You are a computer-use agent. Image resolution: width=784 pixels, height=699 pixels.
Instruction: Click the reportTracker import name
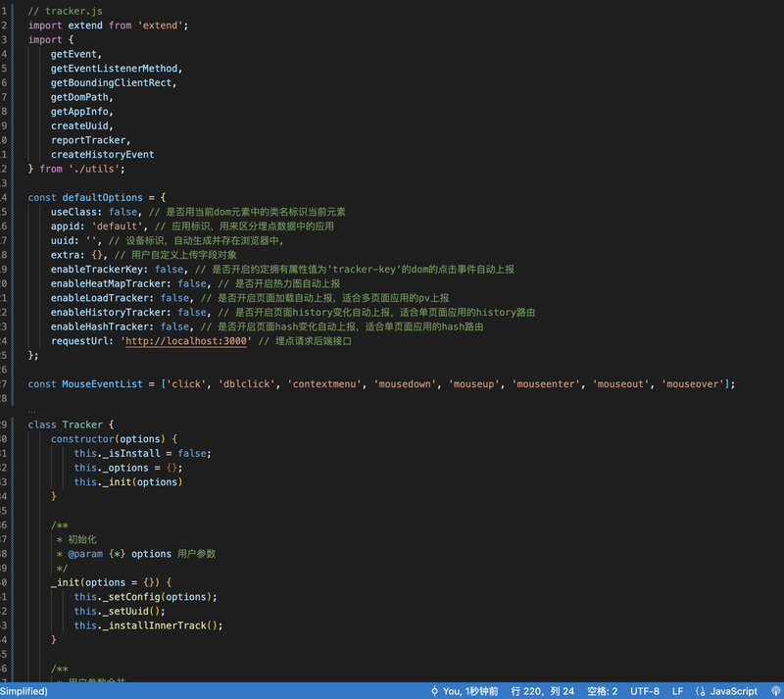[88, 140]
